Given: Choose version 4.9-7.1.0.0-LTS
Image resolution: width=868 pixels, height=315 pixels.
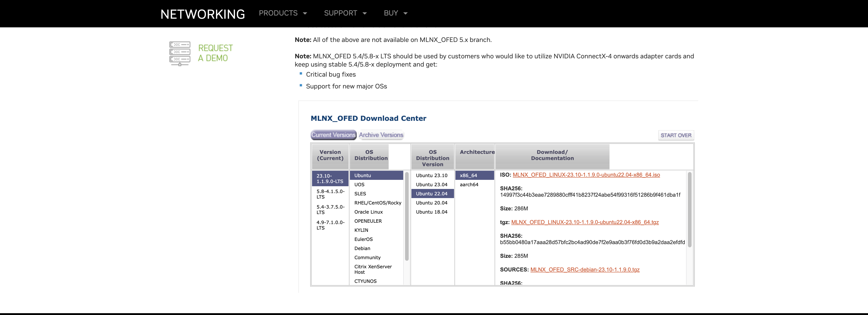Looking at the screenshot, I should pyautogui.click(x=330, y=225).
